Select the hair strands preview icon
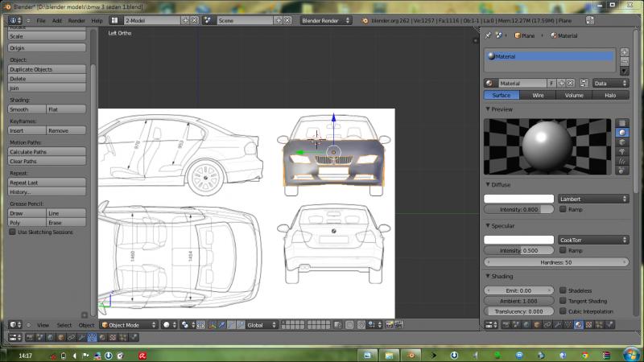 [622, 161]
